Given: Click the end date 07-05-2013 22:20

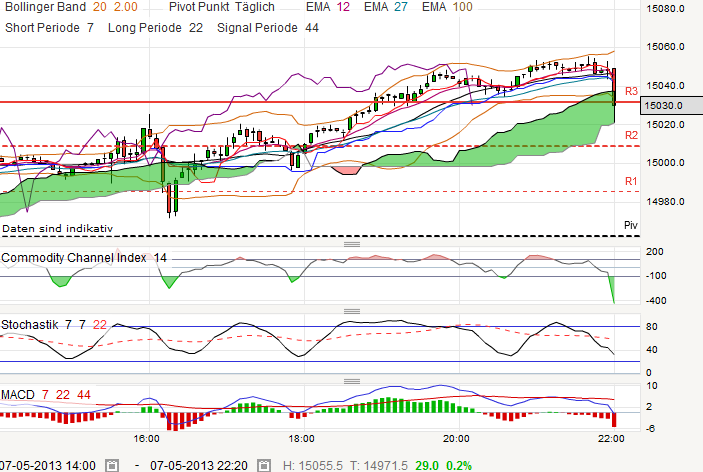Looking at the screenshot, I should click(199, 466).
